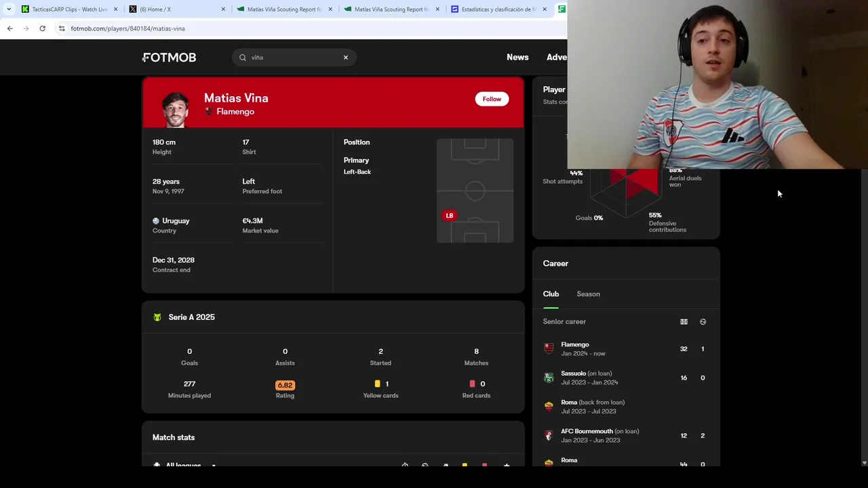Click the AFC Bournemouth crest icon
868x488 pixels.
pyautogui.click(x=549, y=436)
